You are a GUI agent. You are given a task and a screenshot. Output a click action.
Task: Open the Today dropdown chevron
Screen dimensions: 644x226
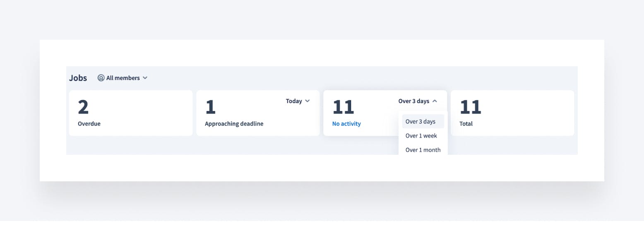[x=307, y=101]
